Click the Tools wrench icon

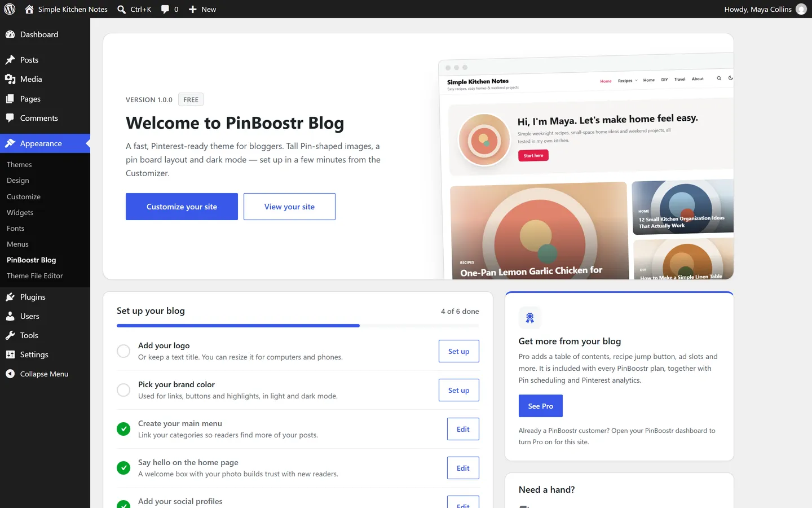(x=10, y=335)
